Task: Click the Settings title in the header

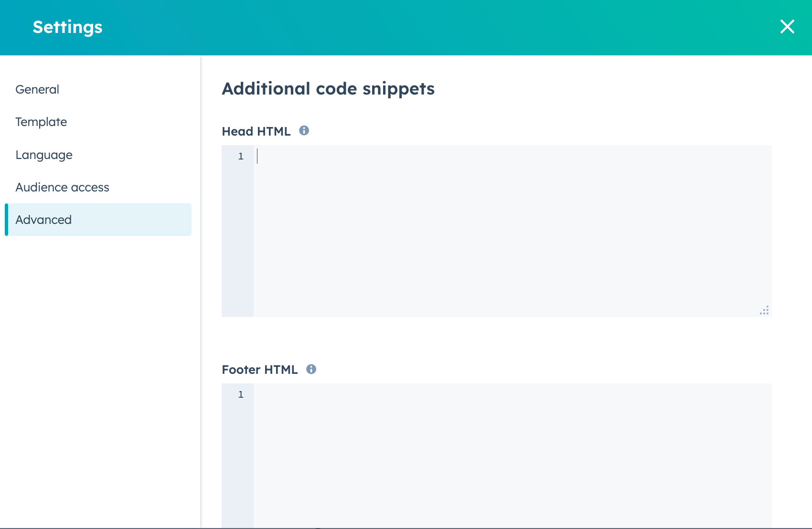Action: tap(67, 27)
